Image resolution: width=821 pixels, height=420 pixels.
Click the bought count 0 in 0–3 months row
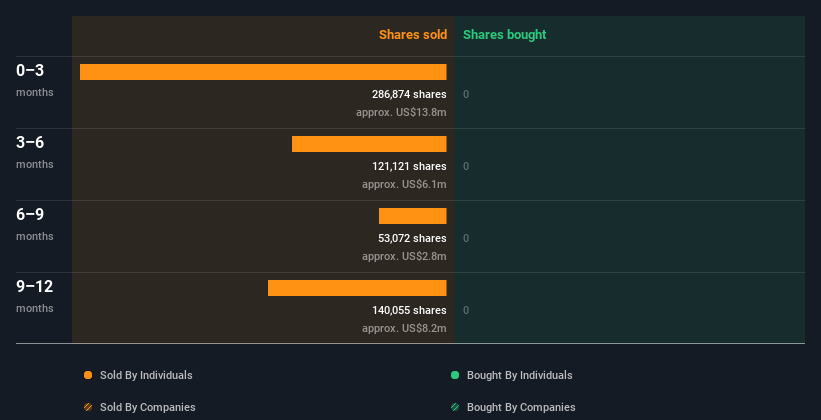(466, 94)
